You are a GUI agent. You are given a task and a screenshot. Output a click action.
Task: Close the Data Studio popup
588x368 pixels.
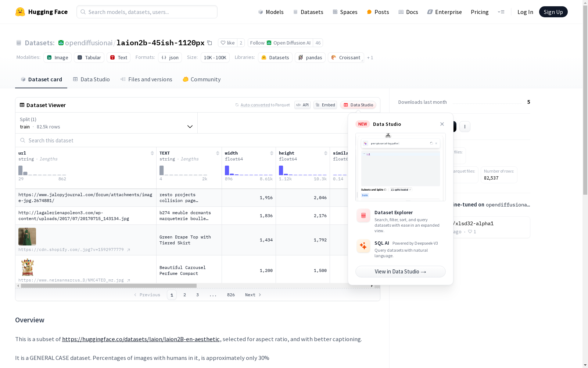(442, 124)
